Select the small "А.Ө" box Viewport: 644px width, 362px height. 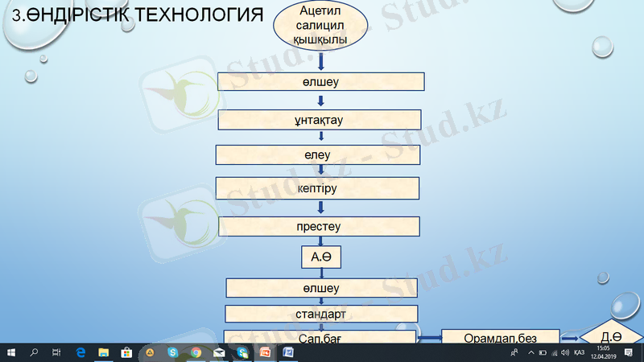coord(321,257)
